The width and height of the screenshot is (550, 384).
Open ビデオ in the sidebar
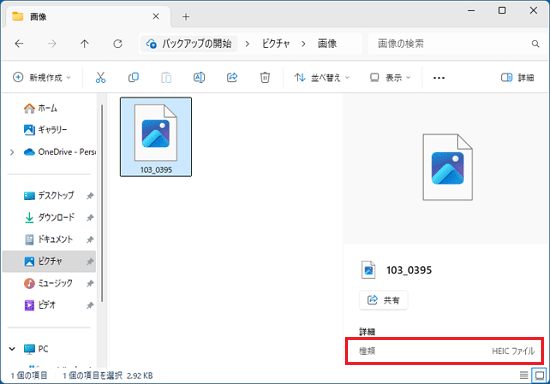[40, 305]
